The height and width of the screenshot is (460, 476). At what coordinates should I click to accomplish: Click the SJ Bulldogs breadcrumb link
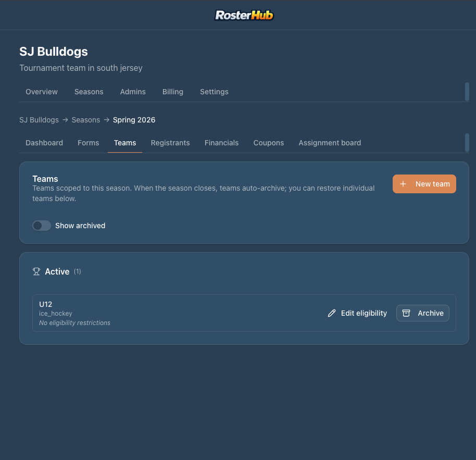point(39,120)
